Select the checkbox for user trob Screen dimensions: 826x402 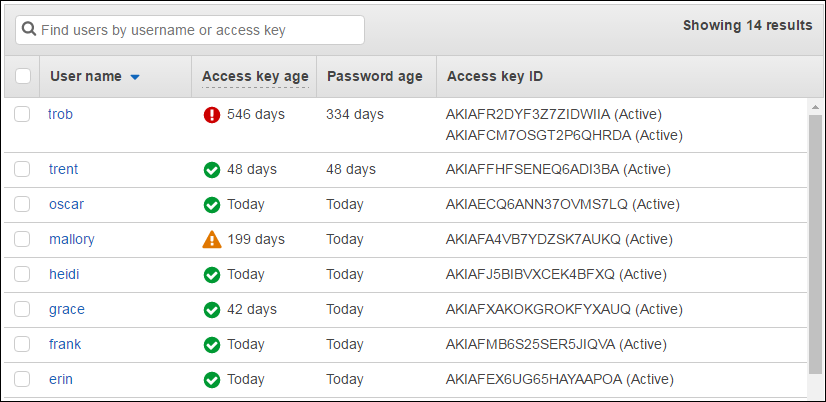(x=22, y=115)
